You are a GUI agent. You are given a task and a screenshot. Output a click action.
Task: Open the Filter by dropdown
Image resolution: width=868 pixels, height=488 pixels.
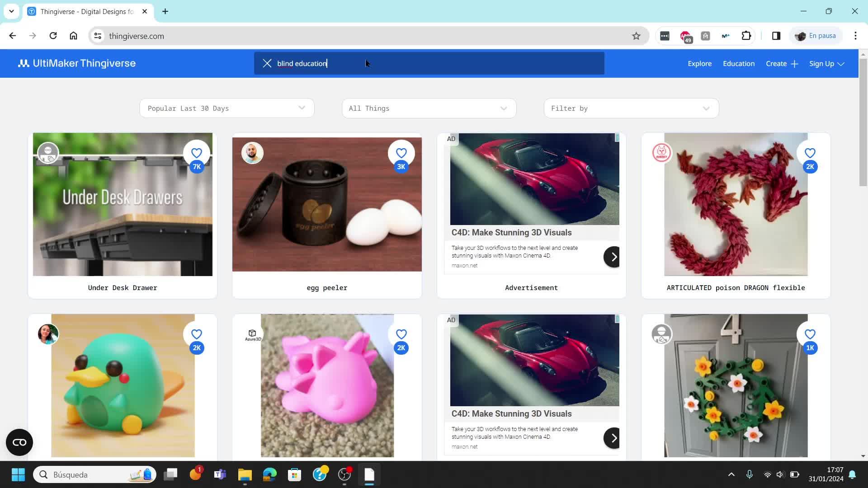click(631, 108)
